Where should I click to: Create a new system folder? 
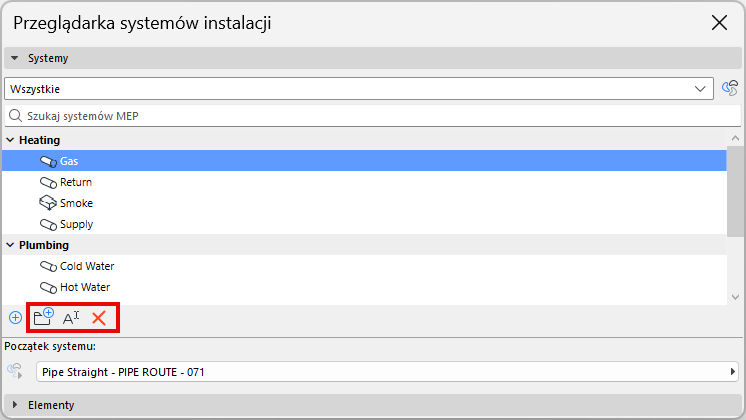(43, 318)
